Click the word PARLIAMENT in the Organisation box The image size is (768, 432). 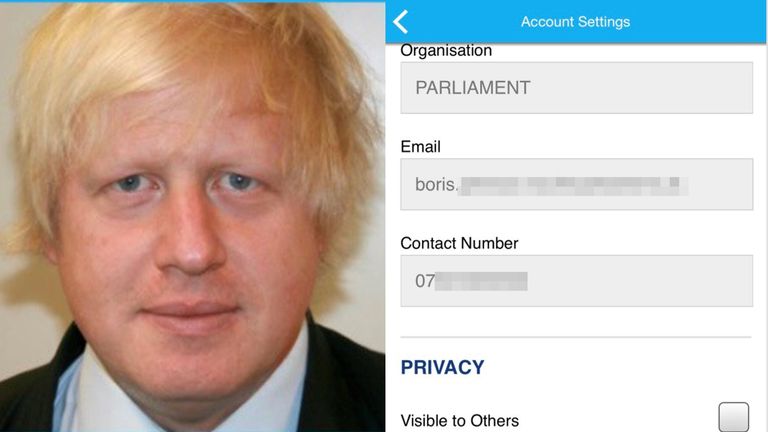tap(473, 88)
